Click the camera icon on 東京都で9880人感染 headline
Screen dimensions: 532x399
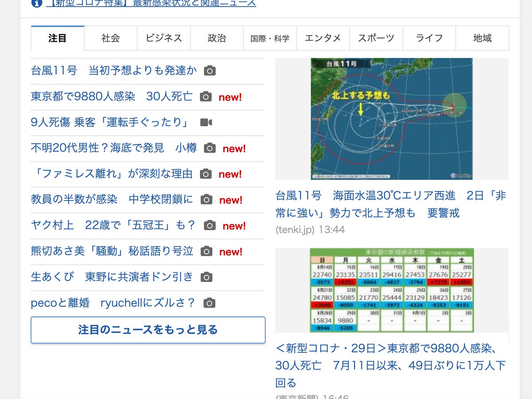click(205, 96)
